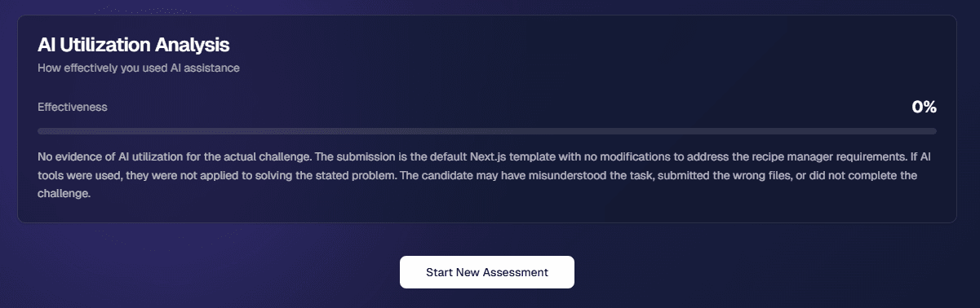This screenshot has width=980, height=308.
Task: Click the words 'Start New' on the button
Action: pos(451,272)
